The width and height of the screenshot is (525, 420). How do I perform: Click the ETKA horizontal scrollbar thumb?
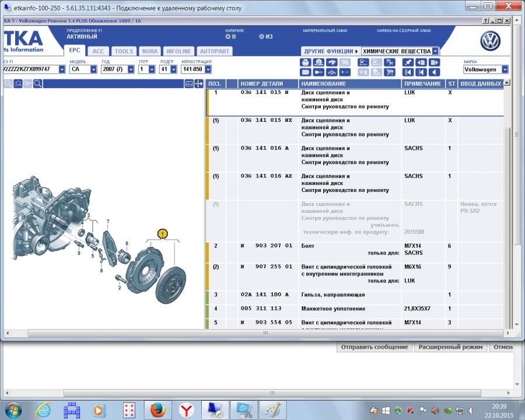pos(266,333)
